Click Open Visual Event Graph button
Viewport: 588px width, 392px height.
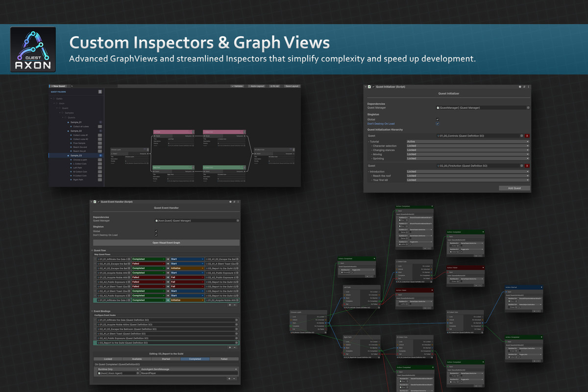[x=166, y=243]
